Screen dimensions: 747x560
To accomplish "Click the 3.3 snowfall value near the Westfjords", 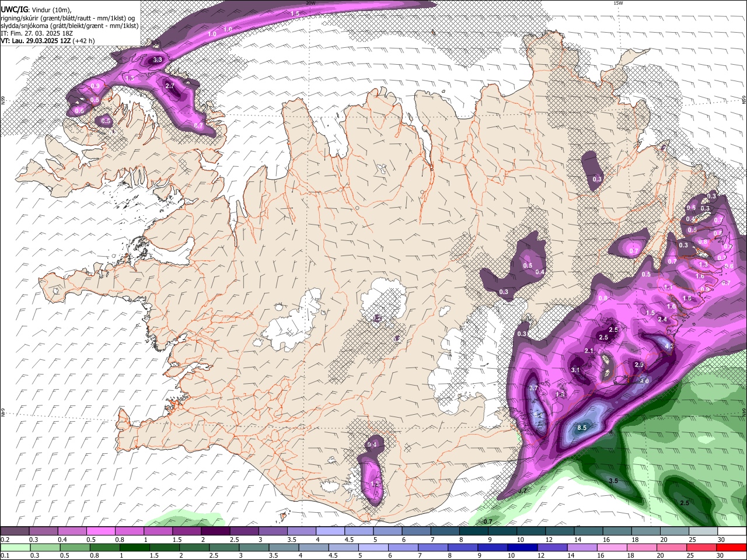I will click(158, 60).
